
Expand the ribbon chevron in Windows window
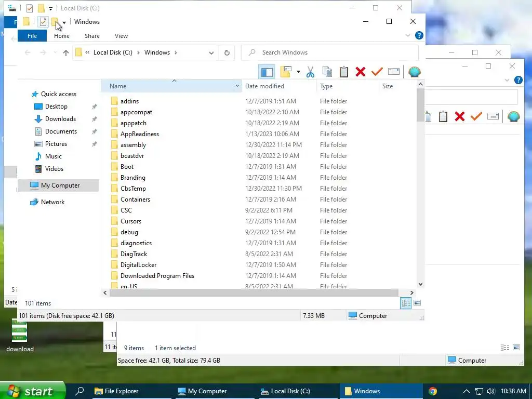(408, 35)
